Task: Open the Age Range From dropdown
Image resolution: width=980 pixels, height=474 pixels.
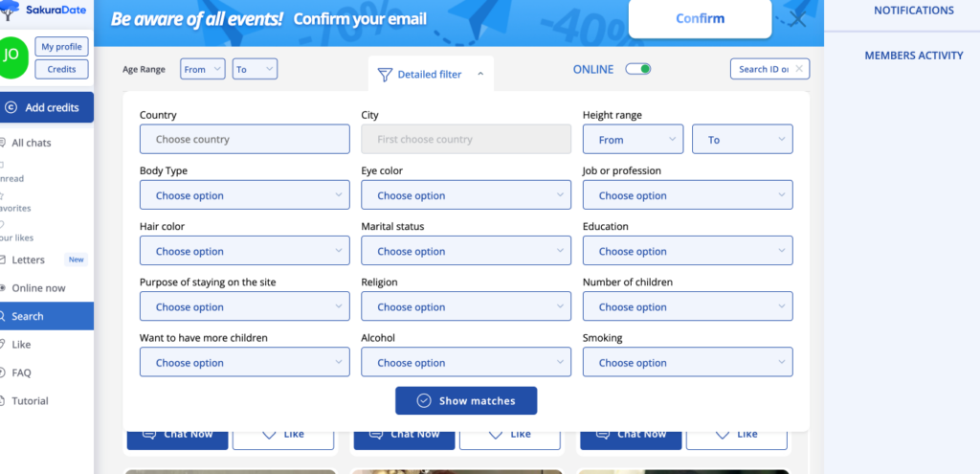Action: point(202,69)
